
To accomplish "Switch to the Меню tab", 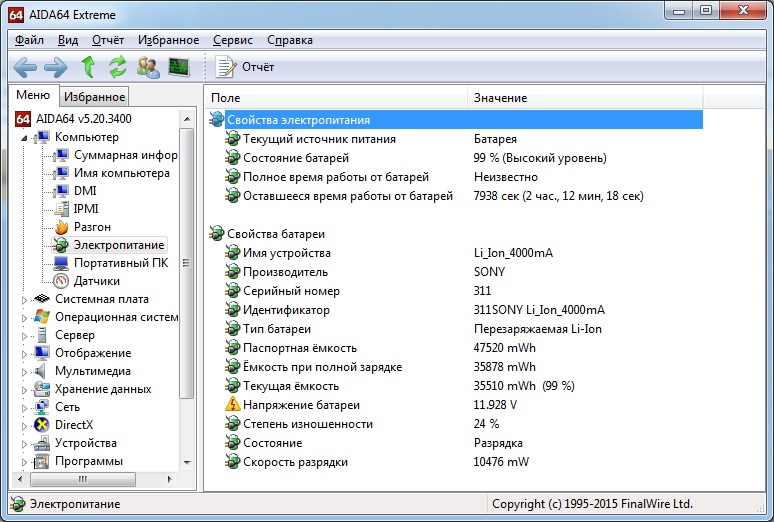I will click(33, 95).
